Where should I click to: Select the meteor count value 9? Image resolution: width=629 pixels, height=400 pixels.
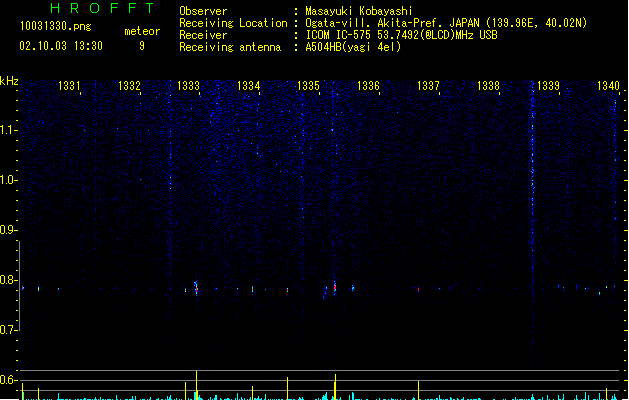point(142,46)
